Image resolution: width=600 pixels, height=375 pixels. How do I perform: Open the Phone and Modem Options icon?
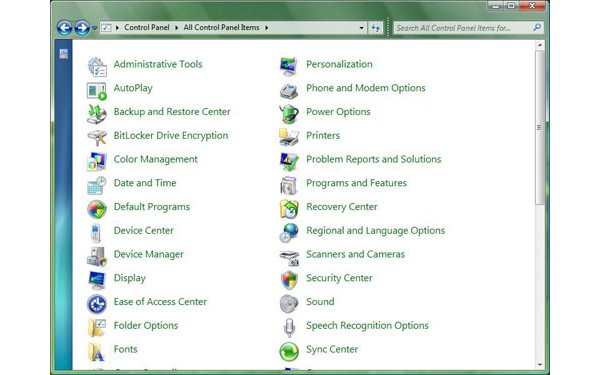pos(289,91)
